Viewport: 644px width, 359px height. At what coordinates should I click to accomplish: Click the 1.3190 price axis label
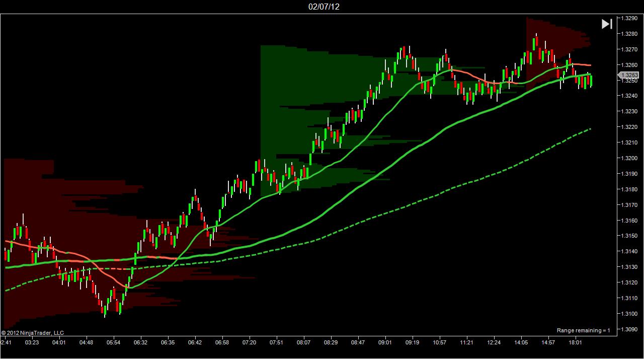(x=629, y=174)
